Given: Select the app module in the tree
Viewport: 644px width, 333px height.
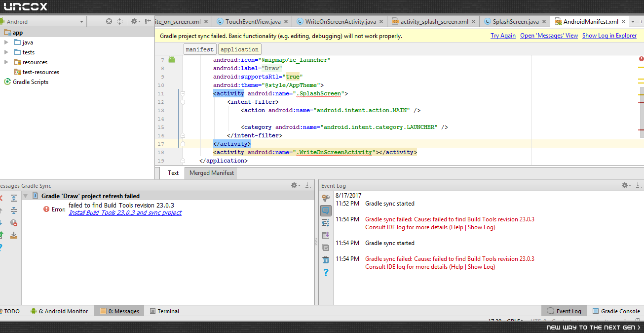Looking at the screenshot, I should (13, 33).
